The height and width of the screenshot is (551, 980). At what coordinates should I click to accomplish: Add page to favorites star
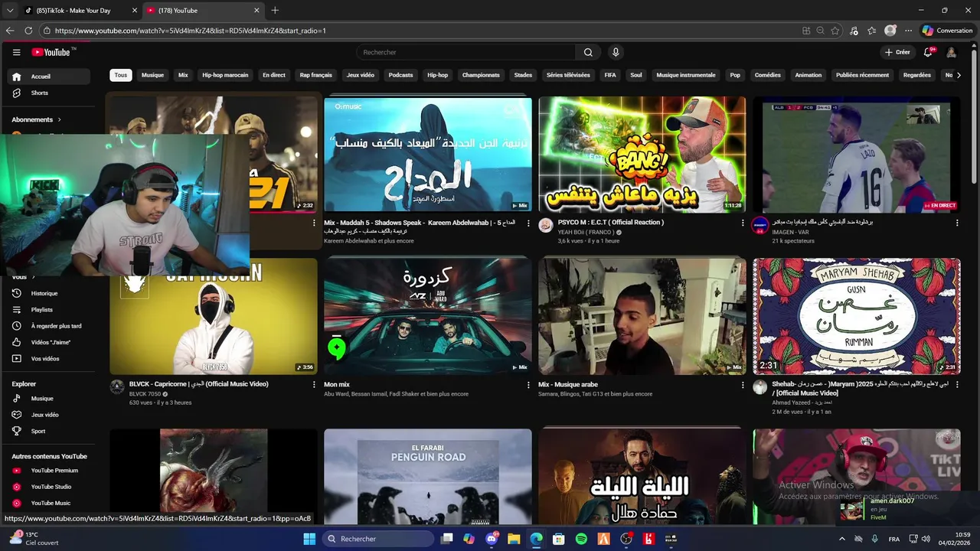(x=835, y=31)
